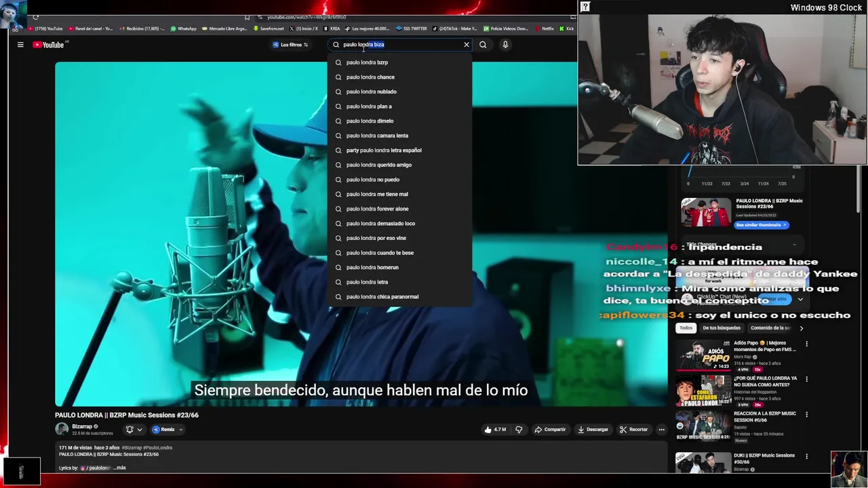Click the Recortar clip button
This screenshot has width=868, height=488.
click(633, 429)
